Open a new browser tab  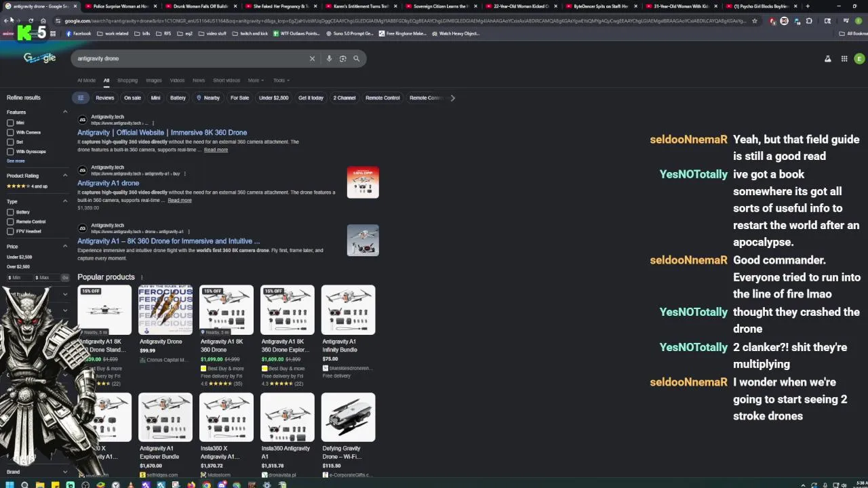807,6
